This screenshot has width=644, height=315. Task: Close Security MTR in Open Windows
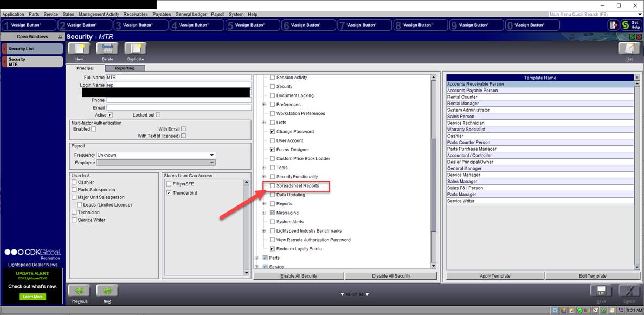[x=4, y=62]
